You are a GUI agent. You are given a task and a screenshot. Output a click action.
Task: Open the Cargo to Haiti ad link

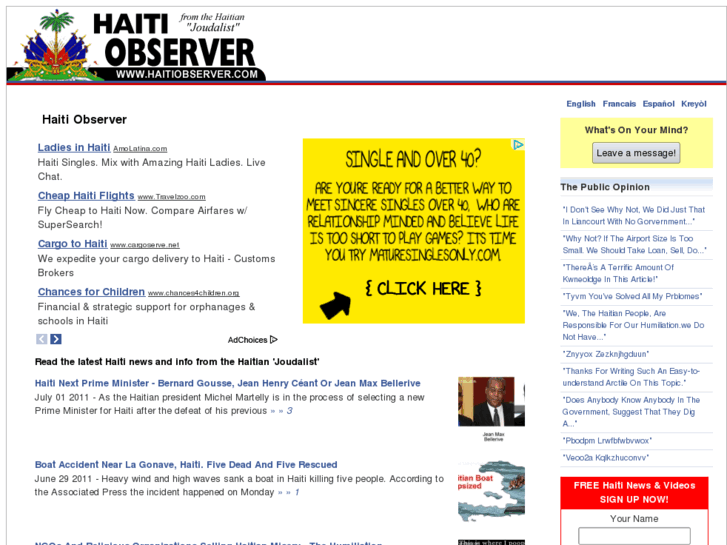tap(72, 244)
